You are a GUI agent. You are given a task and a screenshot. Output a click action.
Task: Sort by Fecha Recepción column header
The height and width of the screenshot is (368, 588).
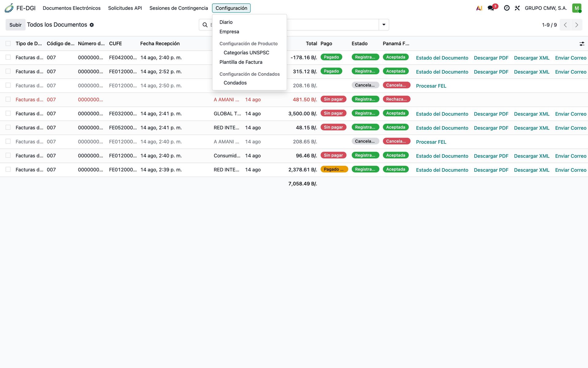click(160, 44)
